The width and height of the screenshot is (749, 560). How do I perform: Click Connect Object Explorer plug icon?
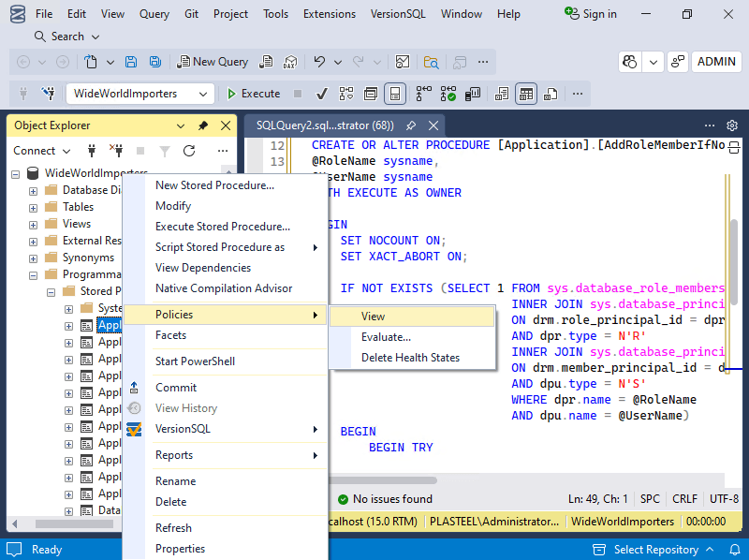pyautogui.click(x=92, y=151)
